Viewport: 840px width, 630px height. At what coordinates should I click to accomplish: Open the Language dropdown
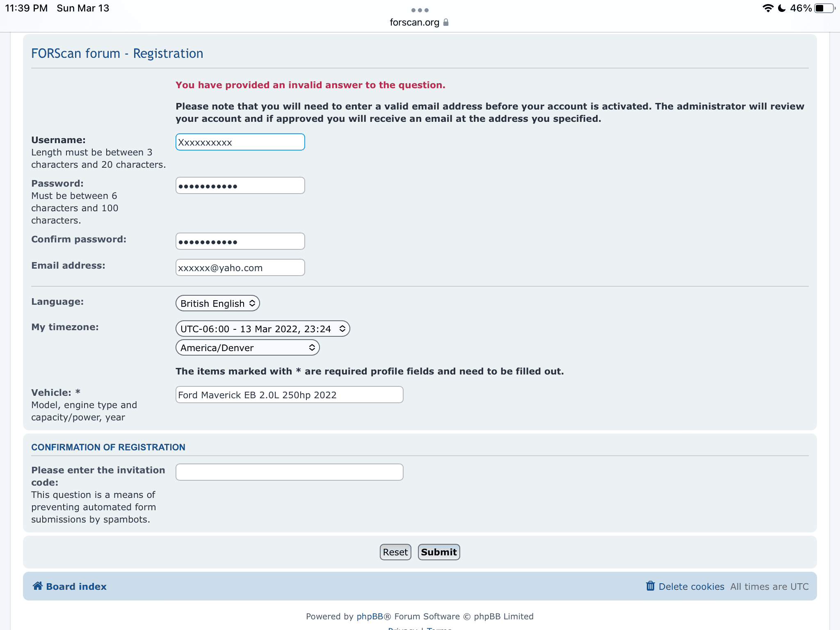[x=217, y=304]
